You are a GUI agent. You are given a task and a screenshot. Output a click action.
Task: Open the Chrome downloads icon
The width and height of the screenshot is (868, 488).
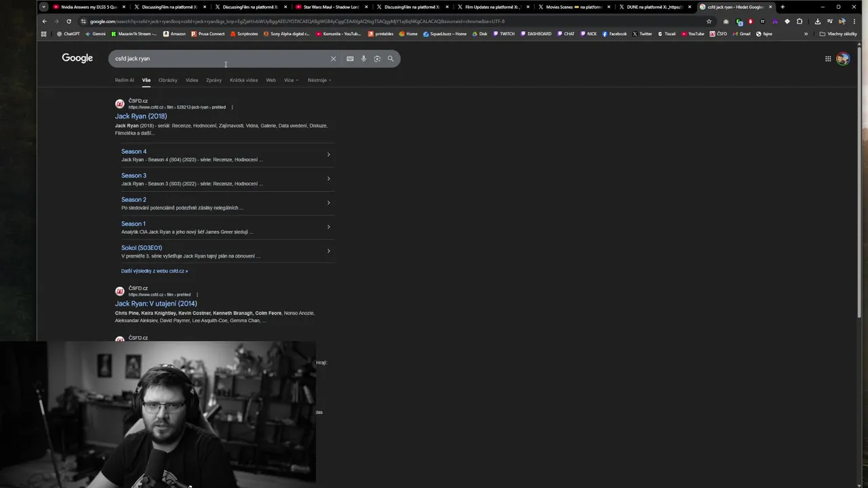818,21
